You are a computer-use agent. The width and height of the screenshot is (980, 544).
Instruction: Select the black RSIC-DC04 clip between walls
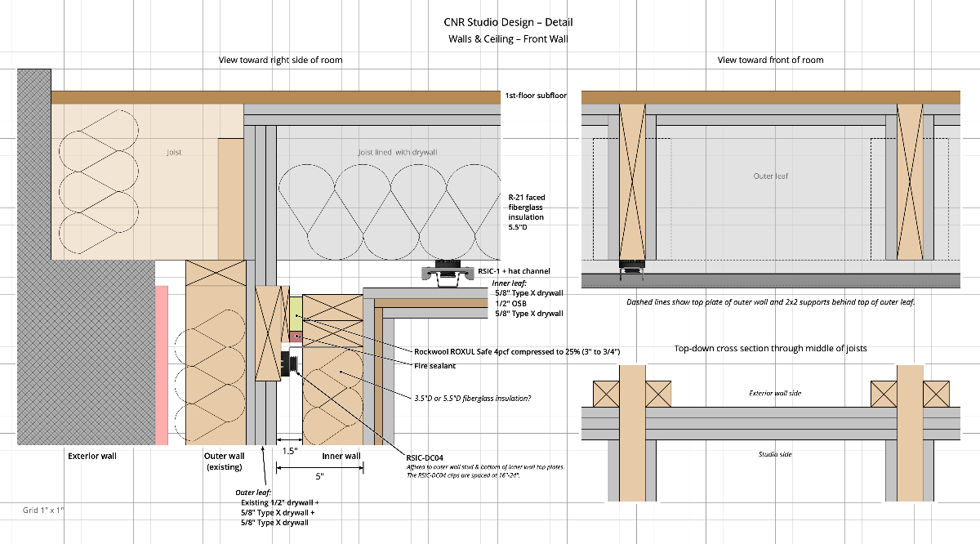point(287,364)
